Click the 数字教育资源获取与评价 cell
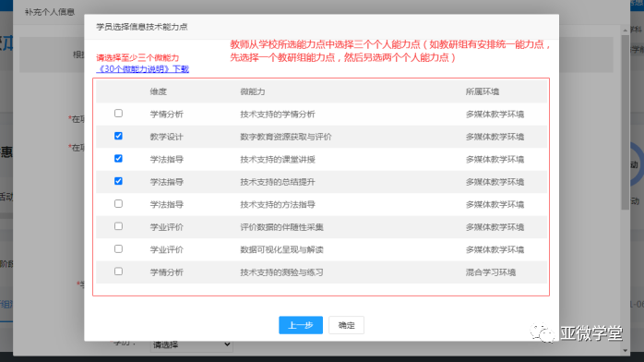The height and width of the screenshot is (362, 644). pos(286,137)
